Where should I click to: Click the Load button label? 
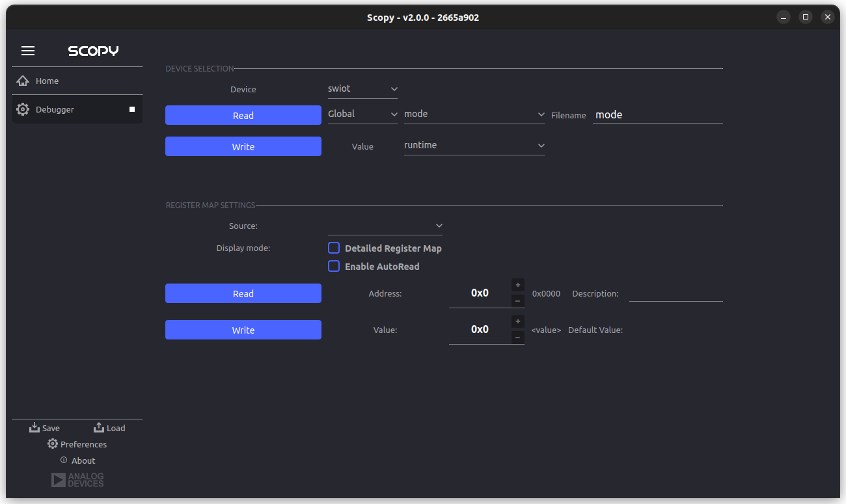click(116, 428)
